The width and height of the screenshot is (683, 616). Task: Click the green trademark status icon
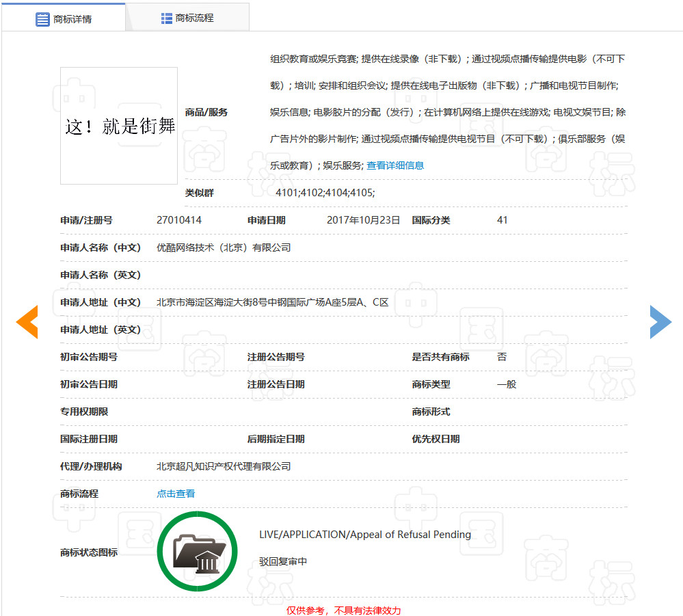point(198,551)
